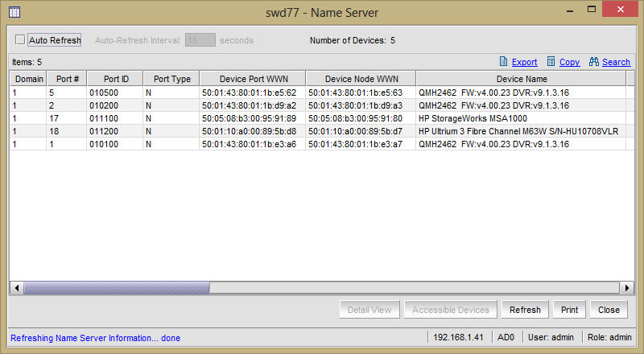This screenshot has height=354, width=644.
Task: Click the Port Type column header
Action: [171, 79]
